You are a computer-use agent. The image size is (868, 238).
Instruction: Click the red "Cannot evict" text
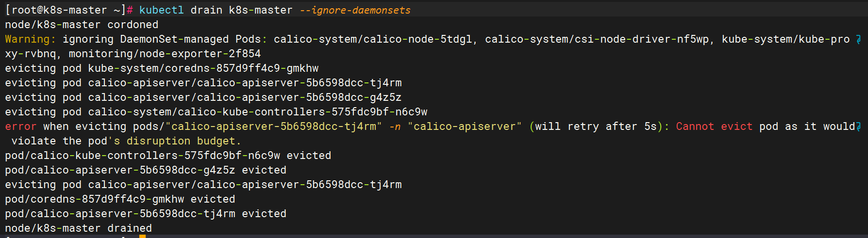(714, 127)
